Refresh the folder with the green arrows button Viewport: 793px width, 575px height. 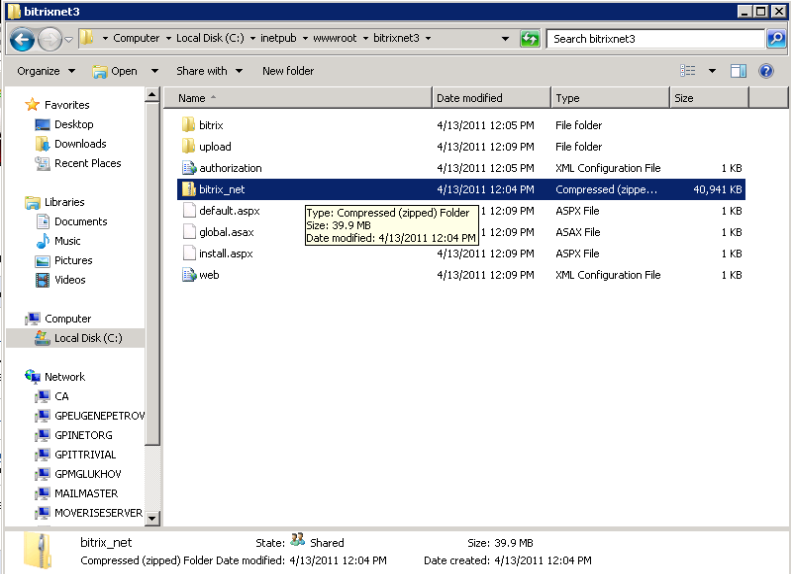530,39
